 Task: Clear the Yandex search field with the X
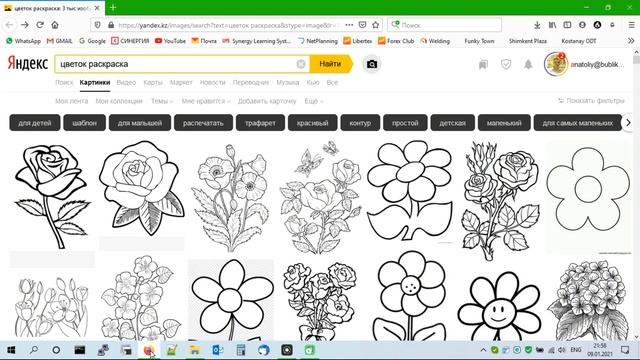click(x=301, y=64)
